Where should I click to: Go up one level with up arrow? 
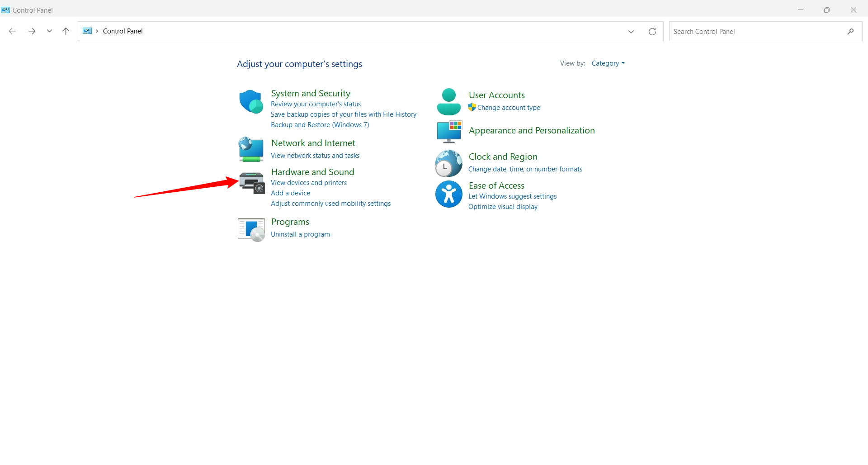point(66,31)
